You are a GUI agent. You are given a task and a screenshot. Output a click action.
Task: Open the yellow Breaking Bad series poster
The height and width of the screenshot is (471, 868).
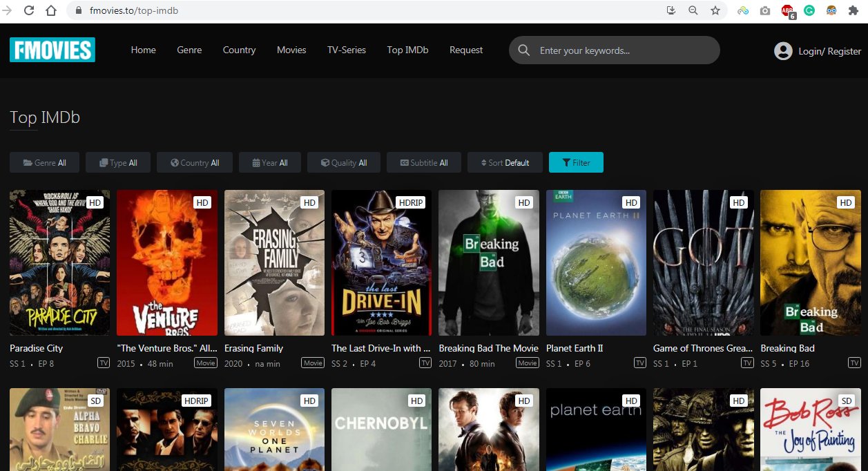tap(811, 263)
